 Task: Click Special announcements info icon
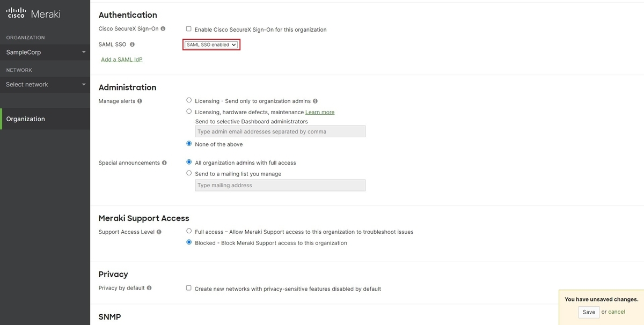click(164, 162)
